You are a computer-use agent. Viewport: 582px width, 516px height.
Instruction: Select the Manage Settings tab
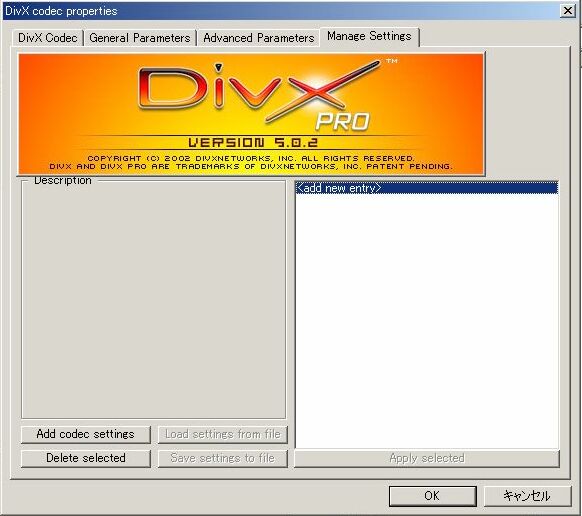point(369,36)
